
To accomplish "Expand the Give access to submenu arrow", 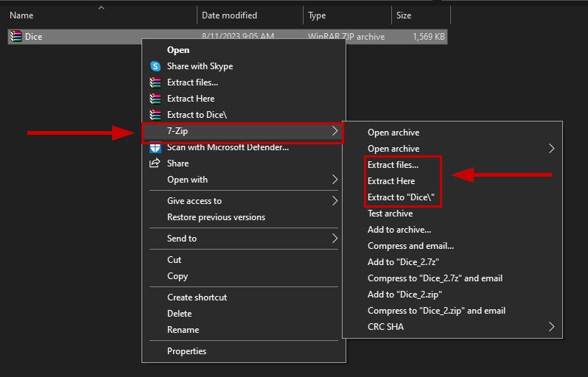I will 335,201.
